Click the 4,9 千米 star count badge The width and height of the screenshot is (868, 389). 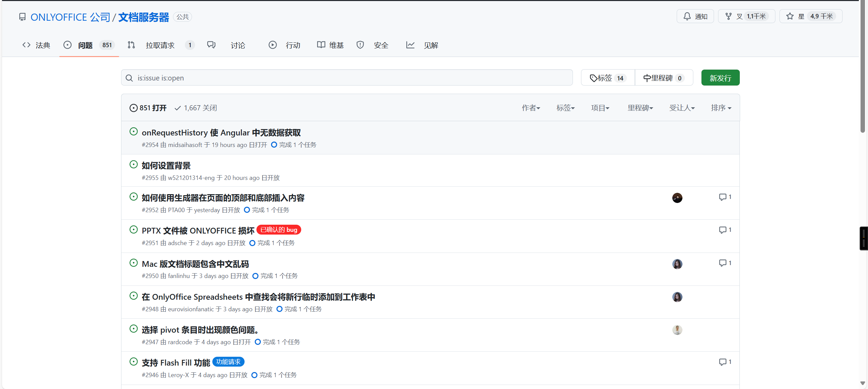822,16
